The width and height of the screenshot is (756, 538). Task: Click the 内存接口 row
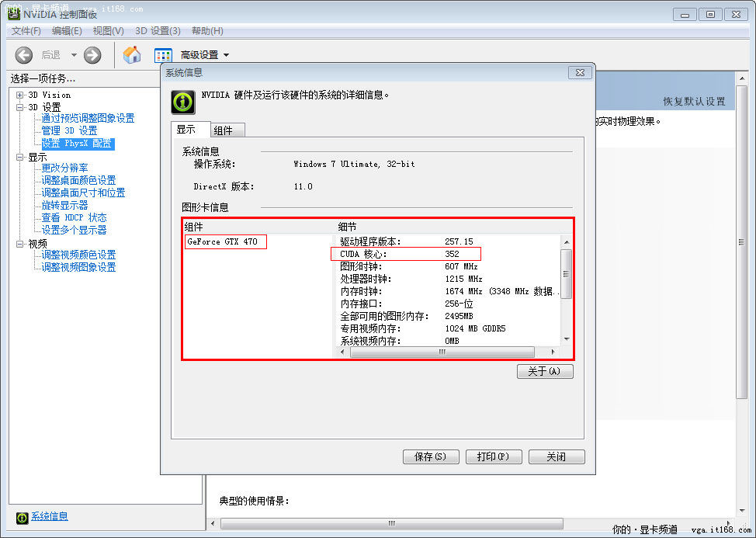pyautogui.click(x=449, y=304)
